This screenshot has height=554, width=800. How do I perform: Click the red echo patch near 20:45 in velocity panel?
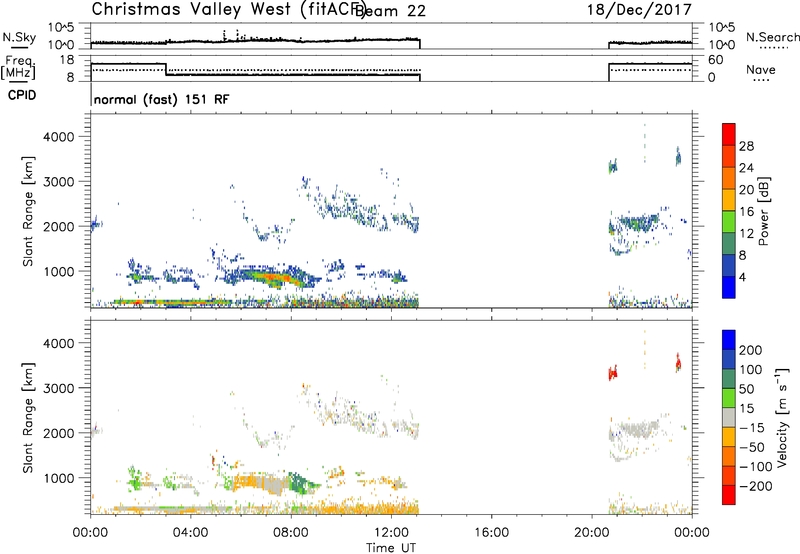pyautogui.click(x=613, y=373)
